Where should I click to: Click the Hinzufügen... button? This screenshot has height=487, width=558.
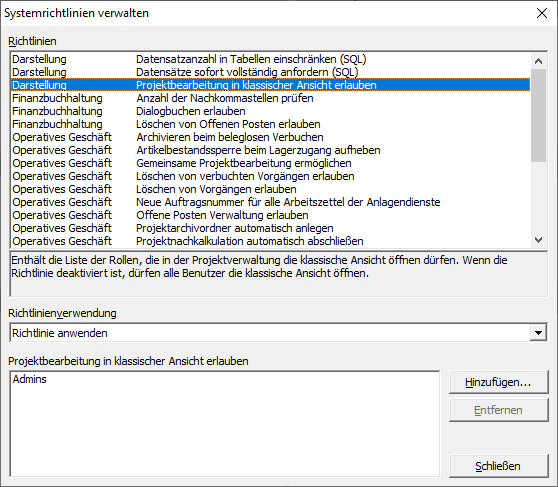pos(498,382)
